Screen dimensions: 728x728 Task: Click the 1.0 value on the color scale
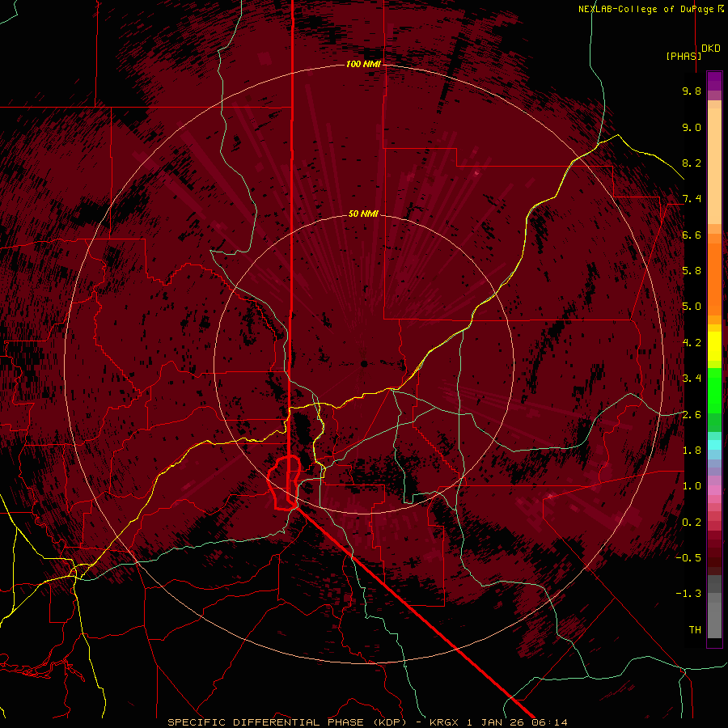click(x=692, y=486)
